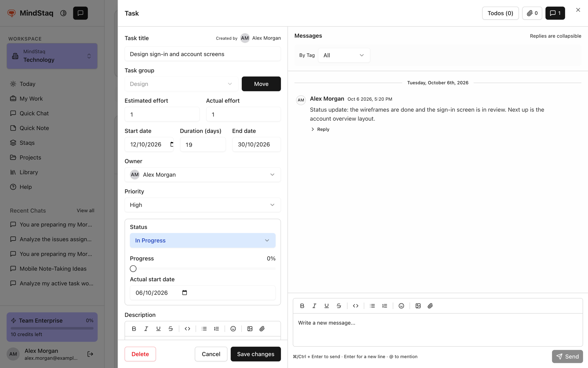Apply bold in the message editor toolbar

point(302,306)
